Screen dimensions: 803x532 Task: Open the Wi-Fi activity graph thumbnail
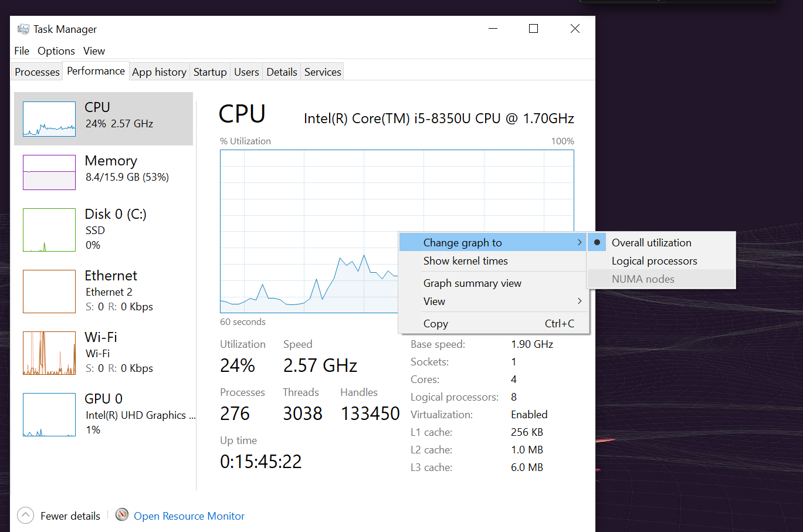click(49, 353)
